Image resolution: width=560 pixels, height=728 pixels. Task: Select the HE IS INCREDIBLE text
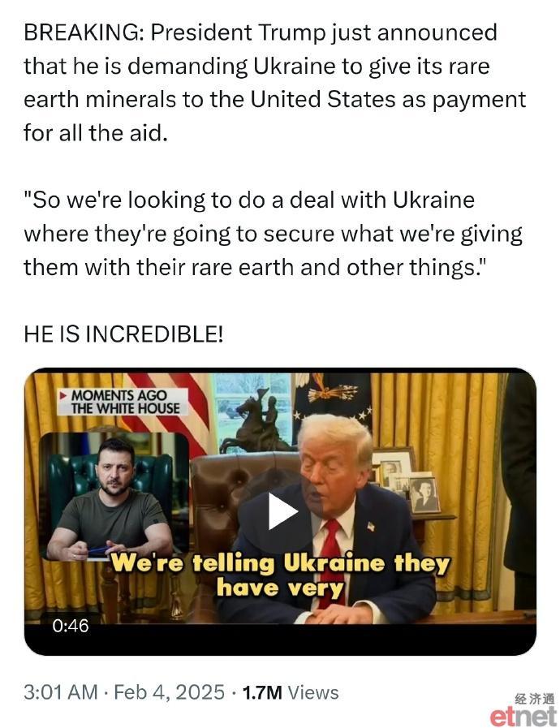(x=123, y=334)
